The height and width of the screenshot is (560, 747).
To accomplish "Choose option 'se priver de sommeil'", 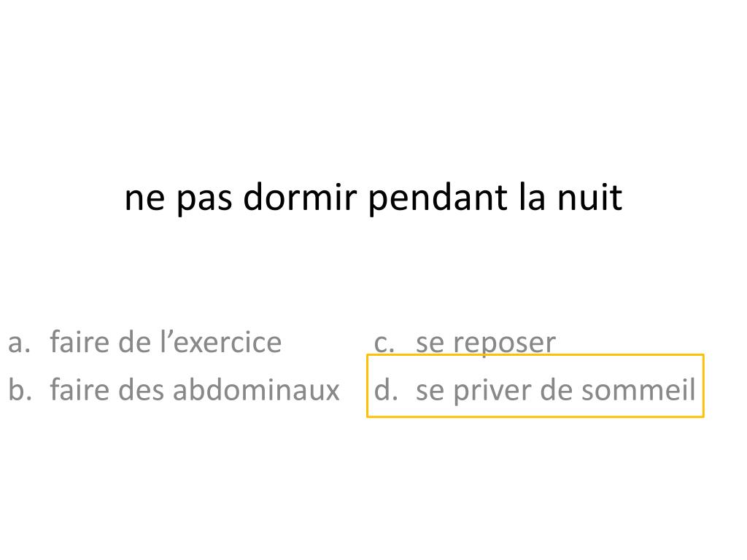I will coord(556,391).
